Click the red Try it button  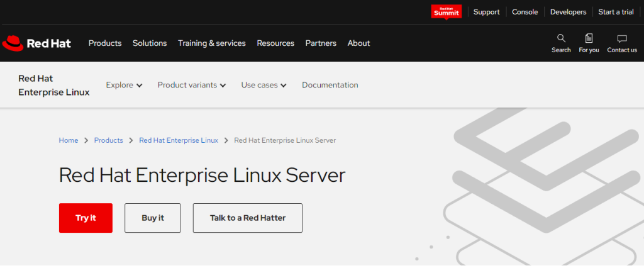coord(86,218)
